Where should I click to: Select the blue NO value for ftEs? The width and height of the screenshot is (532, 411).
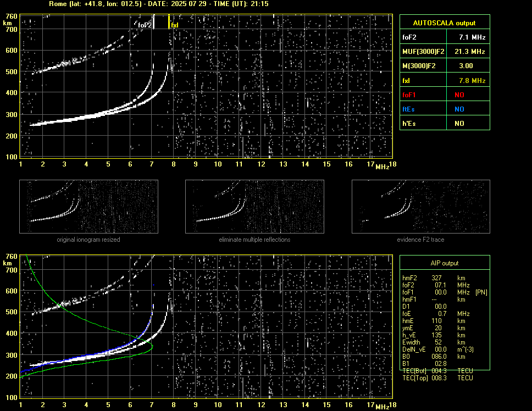point(459,109)
